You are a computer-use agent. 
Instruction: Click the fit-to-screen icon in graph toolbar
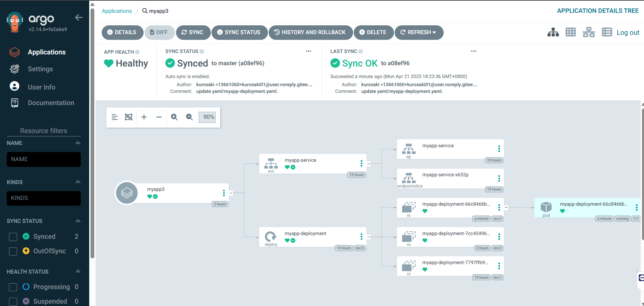128,117
